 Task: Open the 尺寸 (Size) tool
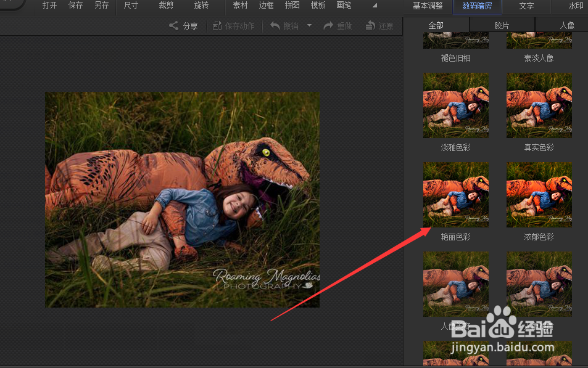click(131, 6)
